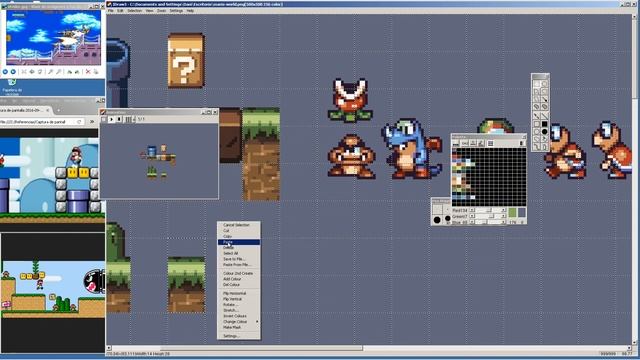This screenshot has width=640, height=360.
Task: Open the Edit menu
Action: pyautogui.click(x=120, y=11)
